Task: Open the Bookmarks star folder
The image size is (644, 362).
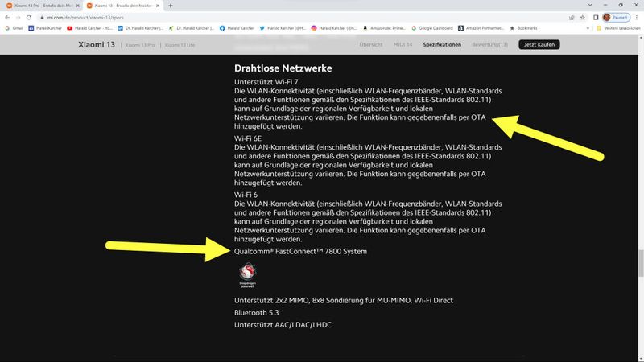Action: [x=524, y=28]
